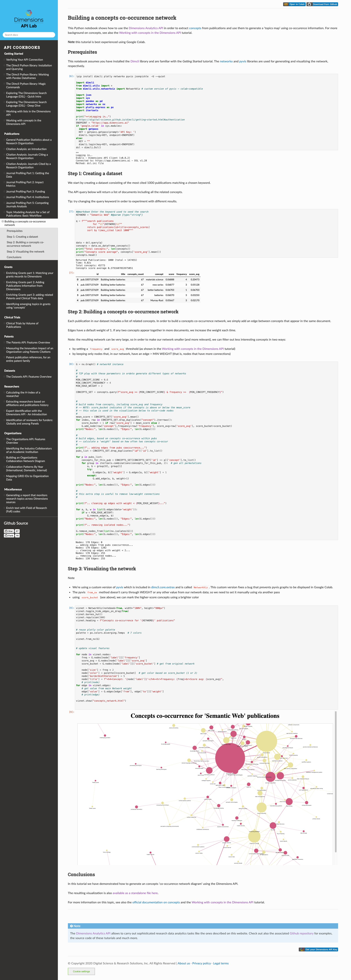Open 'Working with concepts in the Dimensions API' sidebar item
Screen dimensions: 351x980
24,122
